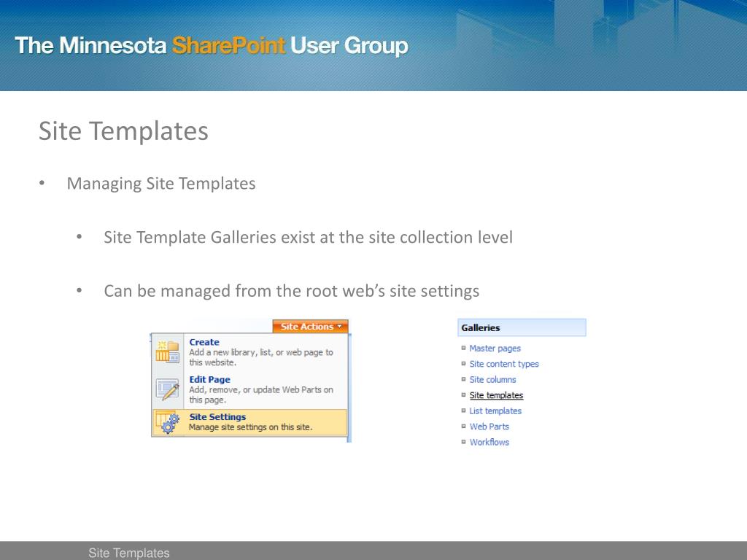
Task: Click 'Add, remove, or update Web Parts' description
Action: tap(261, 394)
